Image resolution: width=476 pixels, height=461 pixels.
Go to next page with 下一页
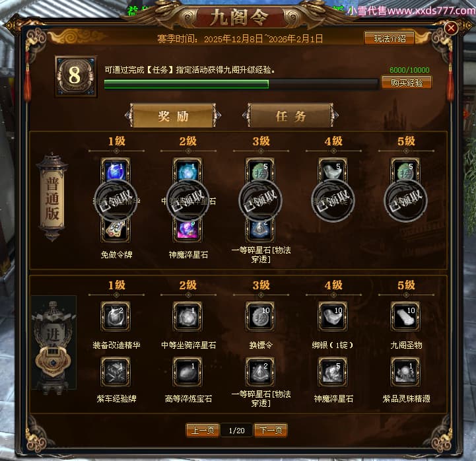click(x=271, y=431)
